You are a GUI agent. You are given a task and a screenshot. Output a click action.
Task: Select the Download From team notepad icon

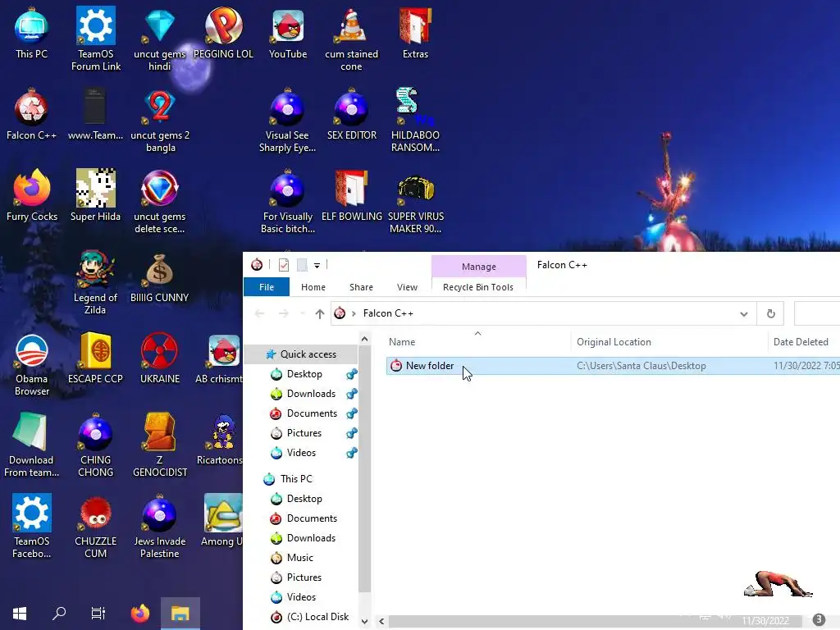click(x=31, y=445)
